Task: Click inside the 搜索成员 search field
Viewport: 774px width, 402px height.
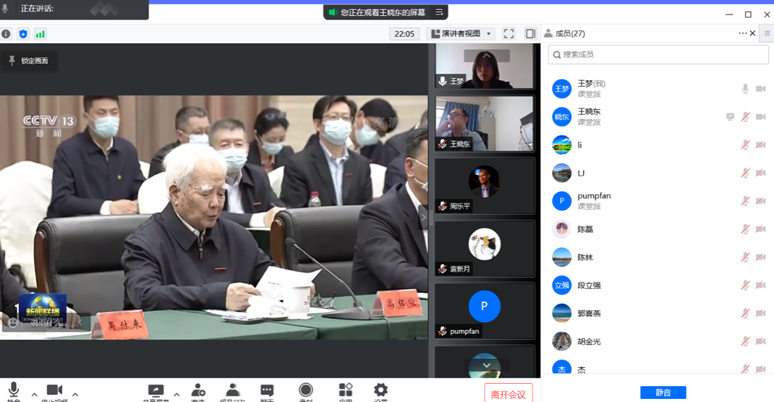Action: (x=657, y=55)
